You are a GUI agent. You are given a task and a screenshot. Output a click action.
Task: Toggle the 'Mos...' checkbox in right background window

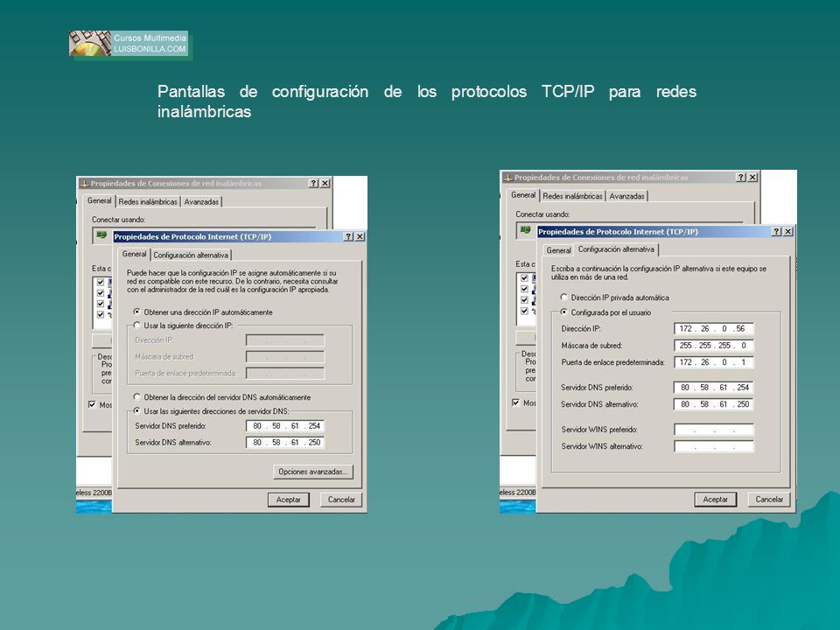coord(516,402)
